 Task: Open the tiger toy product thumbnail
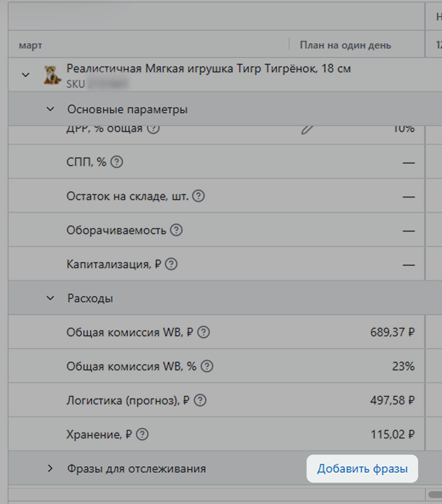click(x=52, y=74)
